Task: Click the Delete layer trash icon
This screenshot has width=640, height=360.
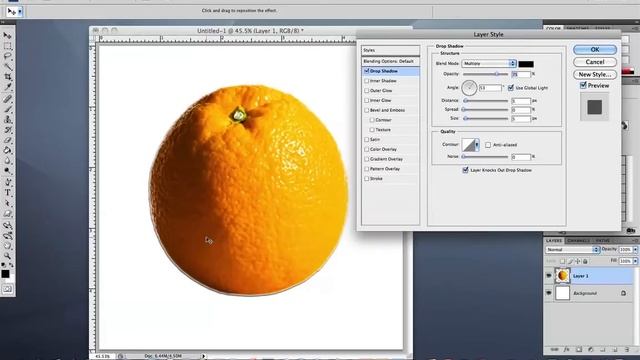Action: 627,350
